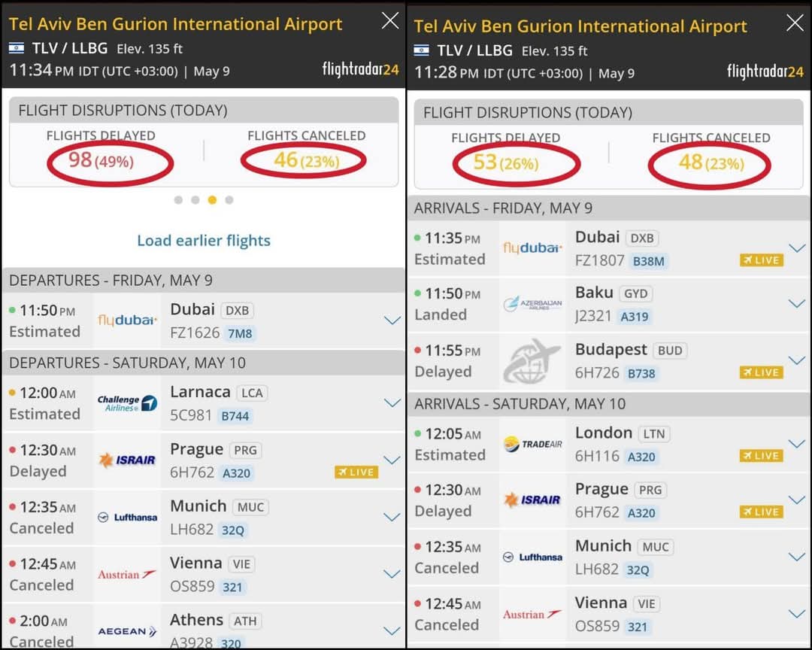Click the Load earlier flights link
812x650 pixels.
204,241
